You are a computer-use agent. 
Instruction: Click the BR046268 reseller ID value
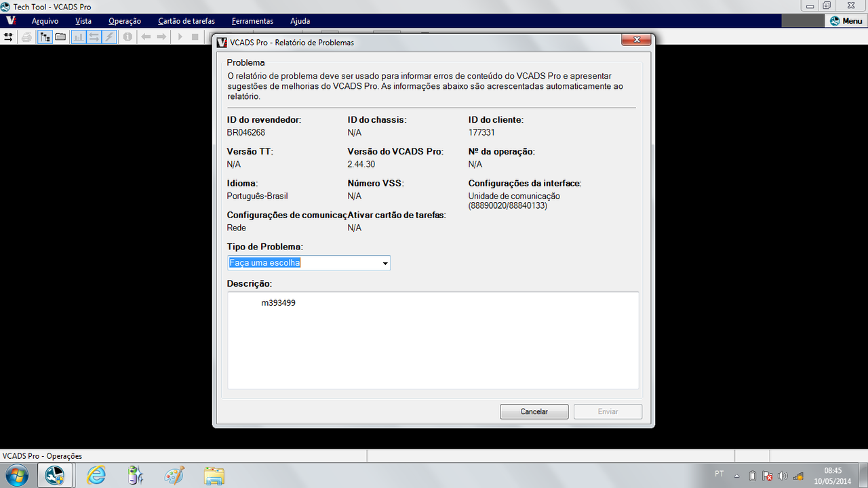point(245,132)
